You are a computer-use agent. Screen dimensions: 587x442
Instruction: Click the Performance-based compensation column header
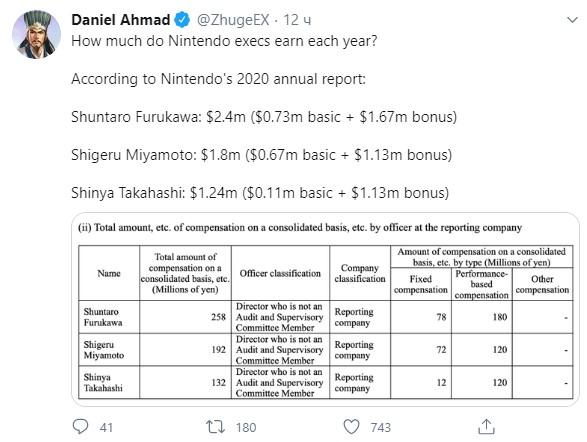481,284
